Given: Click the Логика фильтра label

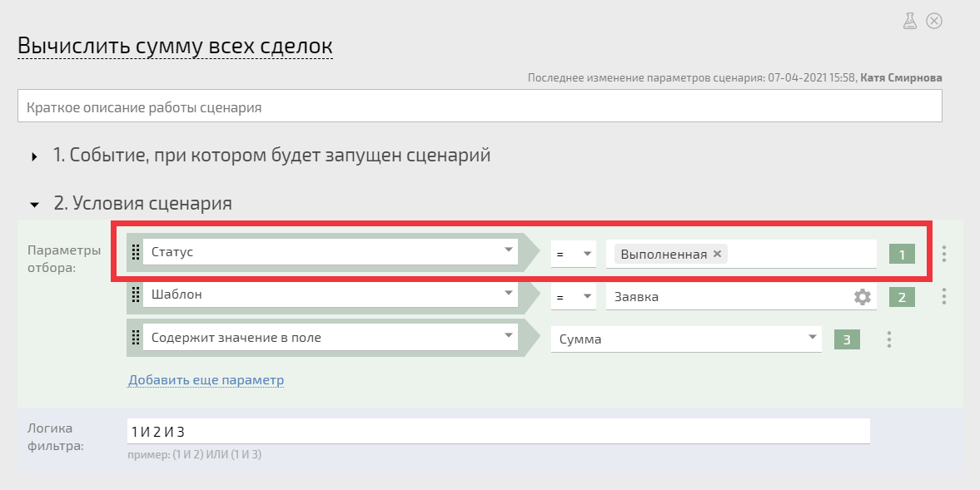Looking at the screenshot, I should click(55, 437).
